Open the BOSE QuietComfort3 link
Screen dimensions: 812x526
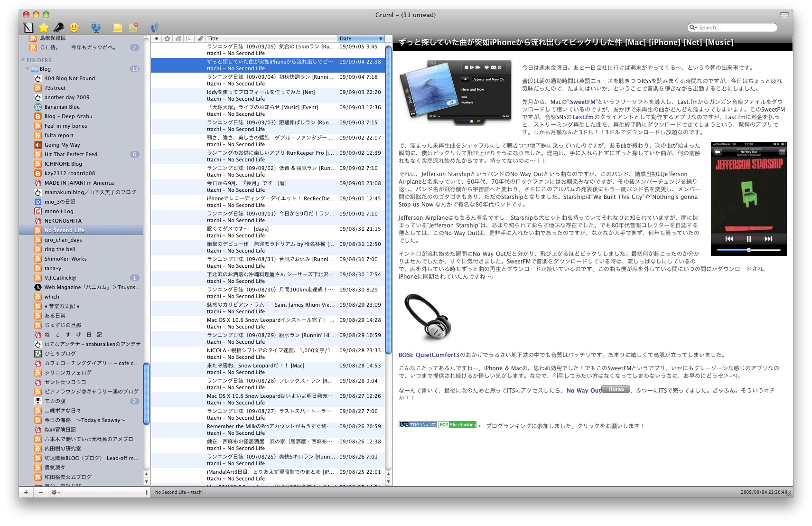[x=429, y=355]
